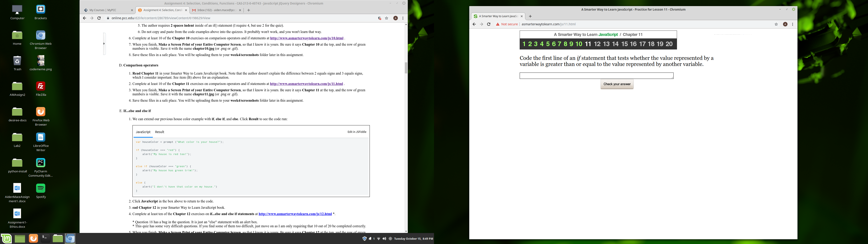This screenshot has height=244, width=868.
Task: Open the FileZilla desktop icon
Action: pyautogui.click(x=41, y=86)
